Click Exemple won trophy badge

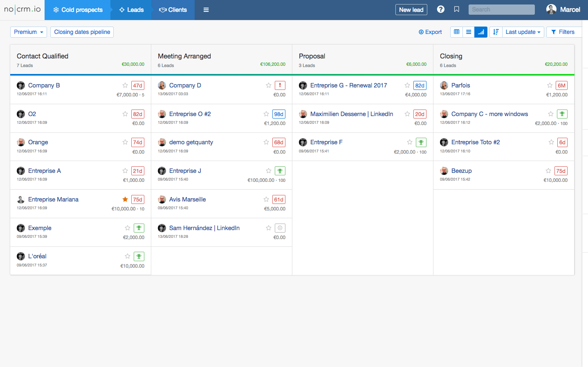[x=139, y=228]
